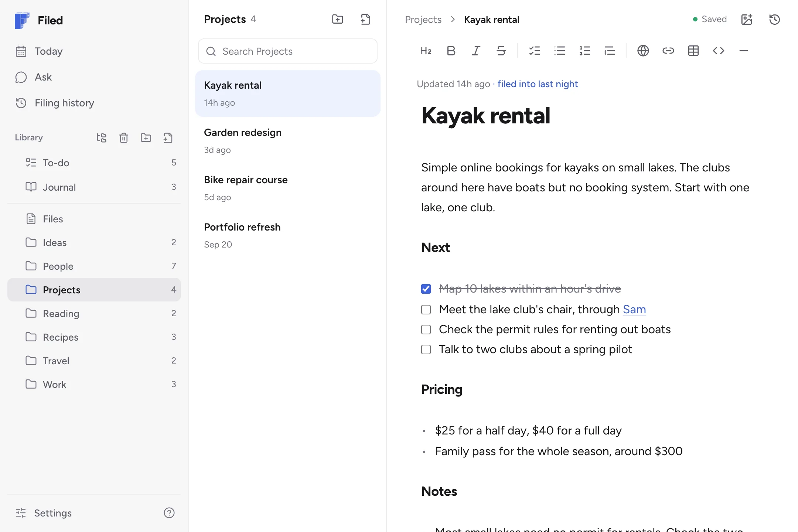Click the 'Family pass' bullet text

(x=559, y=451)
